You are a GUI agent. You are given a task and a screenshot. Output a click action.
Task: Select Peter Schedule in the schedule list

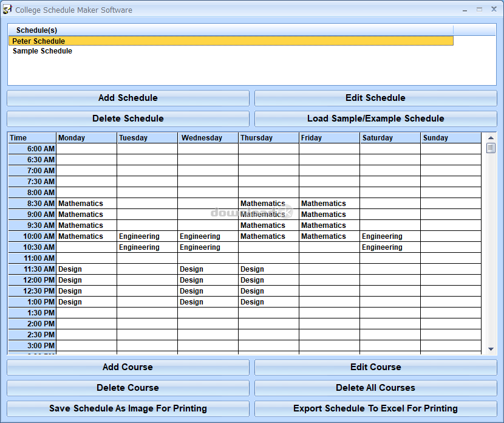pyautogui.click(x=231, y=41)
